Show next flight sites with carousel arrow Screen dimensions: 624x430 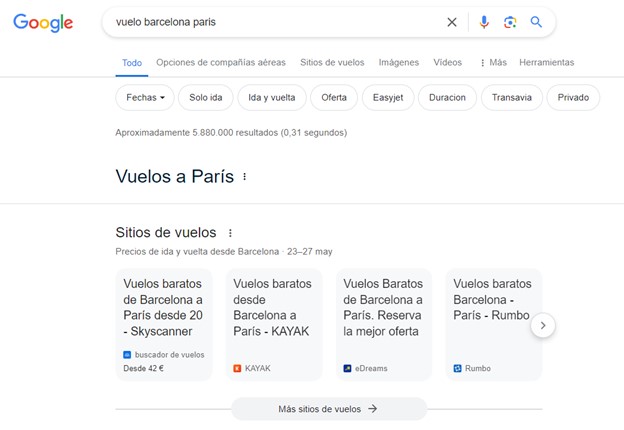click(543, 325)
